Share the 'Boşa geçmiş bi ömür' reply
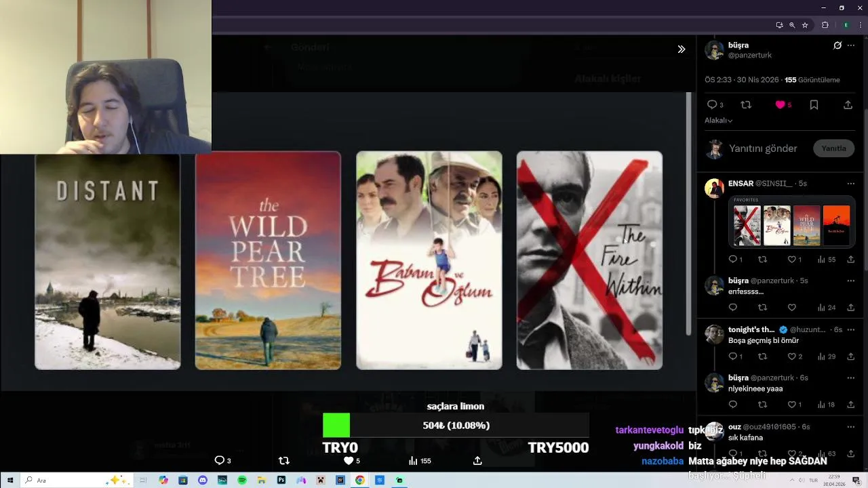Viewport: 868px width, 488px height. (850, 357)
